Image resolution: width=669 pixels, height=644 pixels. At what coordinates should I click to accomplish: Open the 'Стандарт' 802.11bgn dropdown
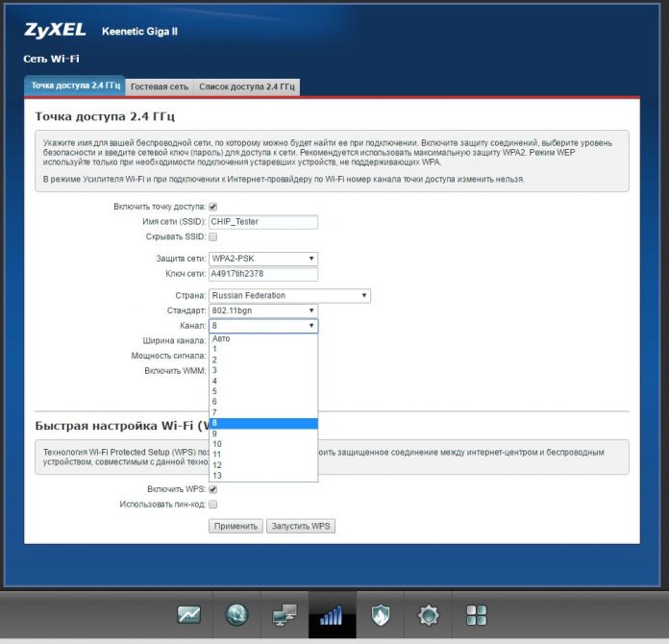pyautogui.click(x=262, y=310)
